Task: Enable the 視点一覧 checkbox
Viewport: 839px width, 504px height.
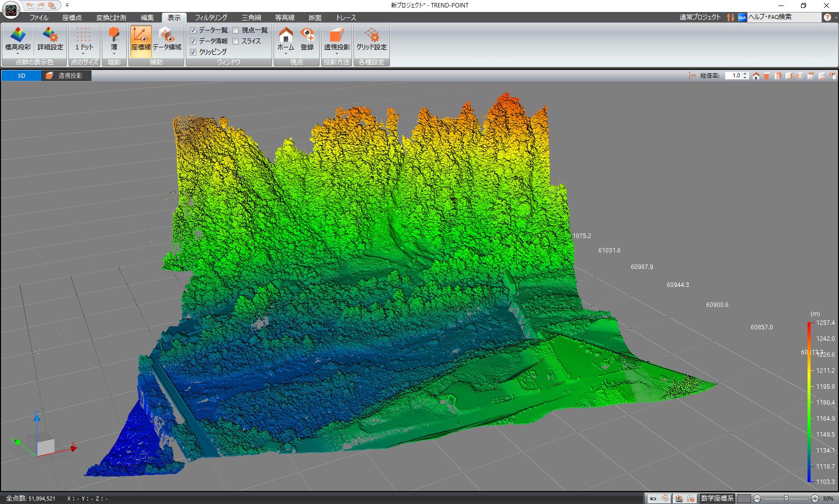Action: tap(236, 30)
